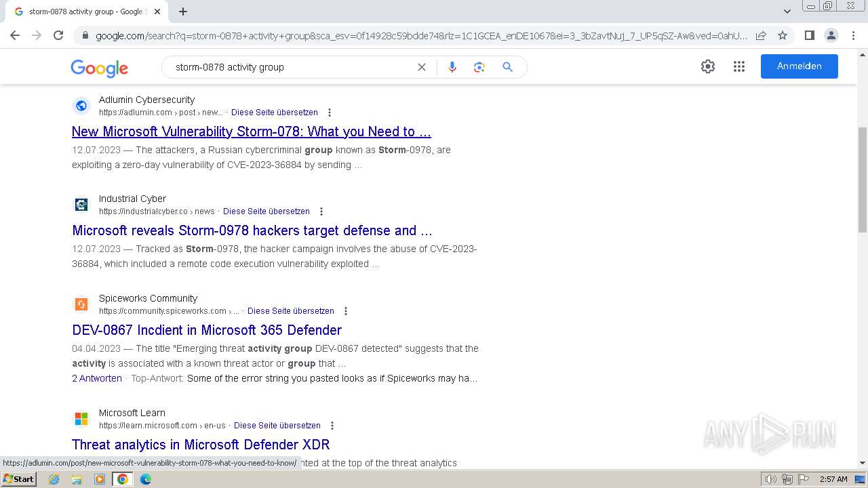
Task: Click the browser forward arrow
Action: 37,35
